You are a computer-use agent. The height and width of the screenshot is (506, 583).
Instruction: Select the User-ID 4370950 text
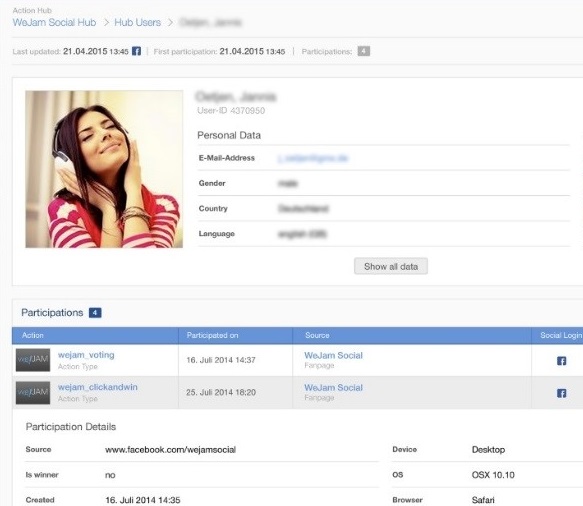tap(231, 110)
